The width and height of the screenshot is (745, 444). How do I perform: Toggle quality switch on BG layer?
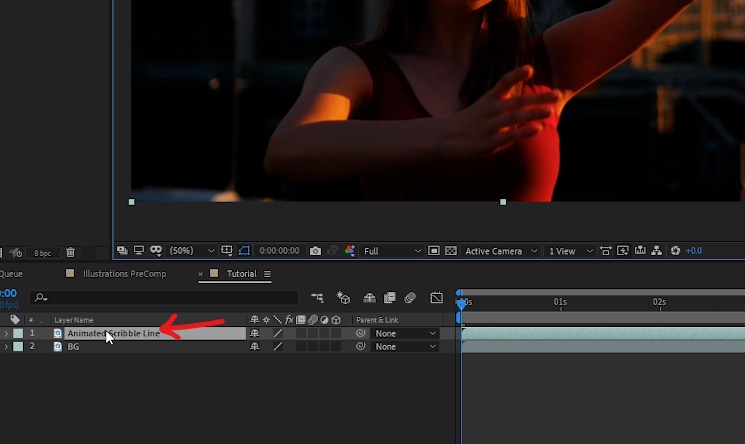(278, 347)
